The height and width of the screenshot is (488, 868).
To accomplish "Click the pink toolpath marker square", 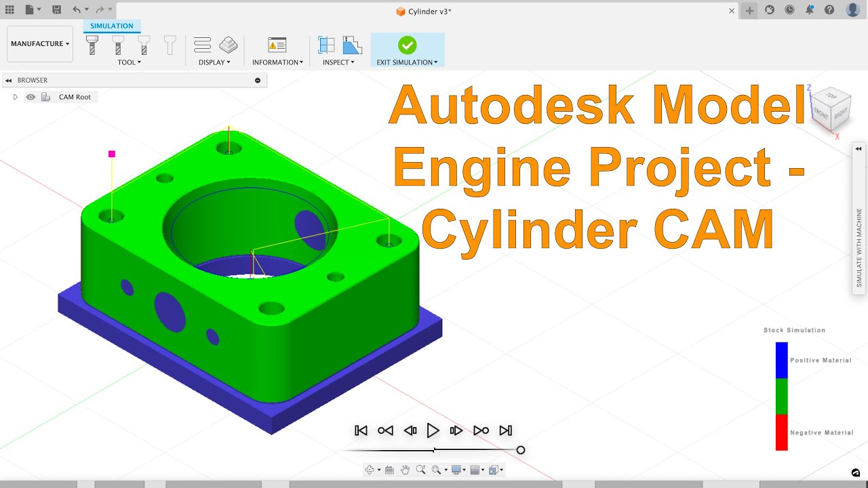I will click(x=112, y=154).
